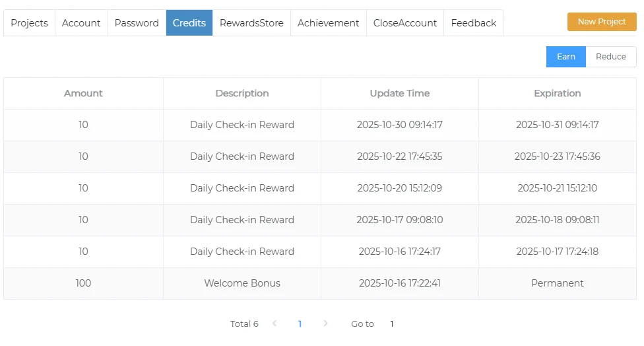
Task: Go to the RewardsStore tab
Action: [x=251, y=23]
